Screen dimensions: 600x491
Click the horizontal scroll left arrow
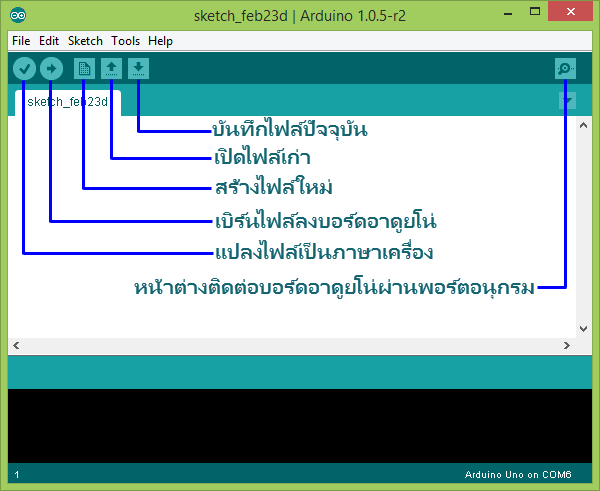click(x=16, y=345)
